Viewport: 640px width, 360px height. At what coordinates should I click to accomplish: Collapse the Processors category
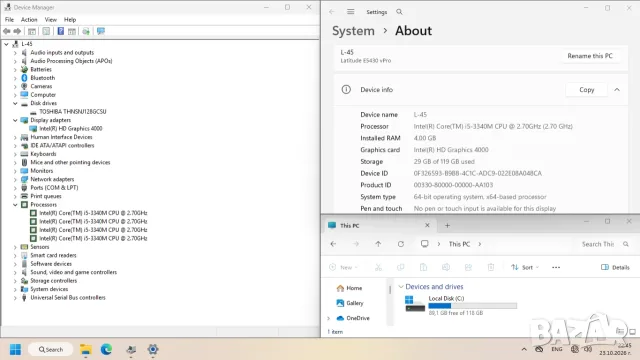pyautogui.click(x=15, y=205)
